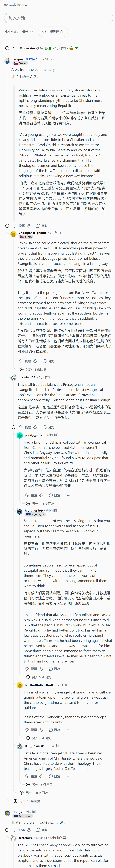Open hitliquor999 user profile link
This screenshot has width=115, height=868.
34,510
